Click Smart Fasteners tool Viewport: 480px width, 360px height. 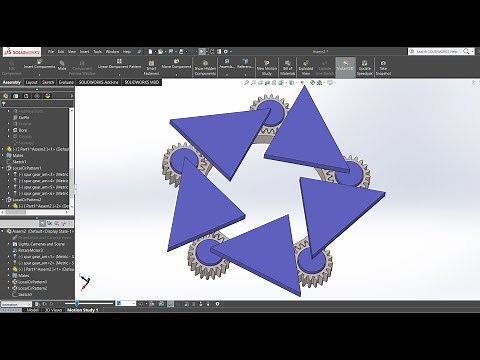click(151, 68)
